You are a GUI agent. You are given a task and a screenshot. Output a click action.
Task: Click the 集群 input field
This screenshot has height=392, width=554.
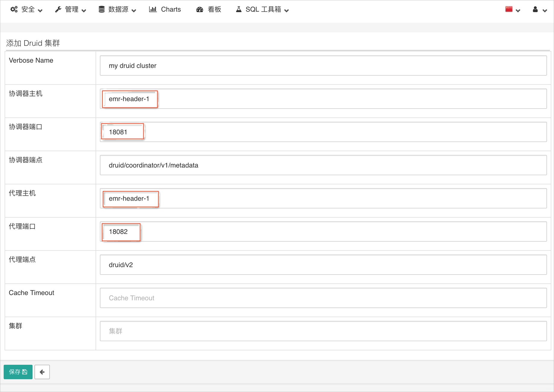(323, 331)
